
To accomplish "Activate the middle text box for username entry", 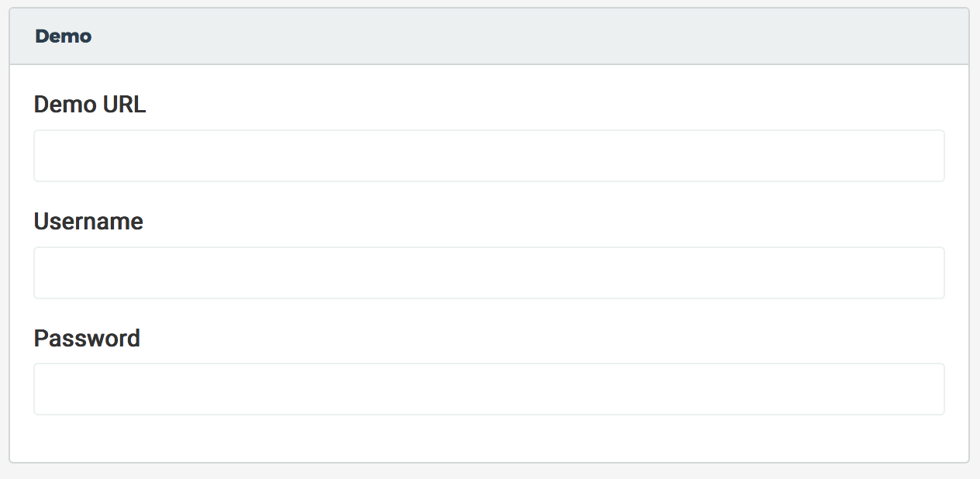I will pyautogui.click(x=489, y=273).
